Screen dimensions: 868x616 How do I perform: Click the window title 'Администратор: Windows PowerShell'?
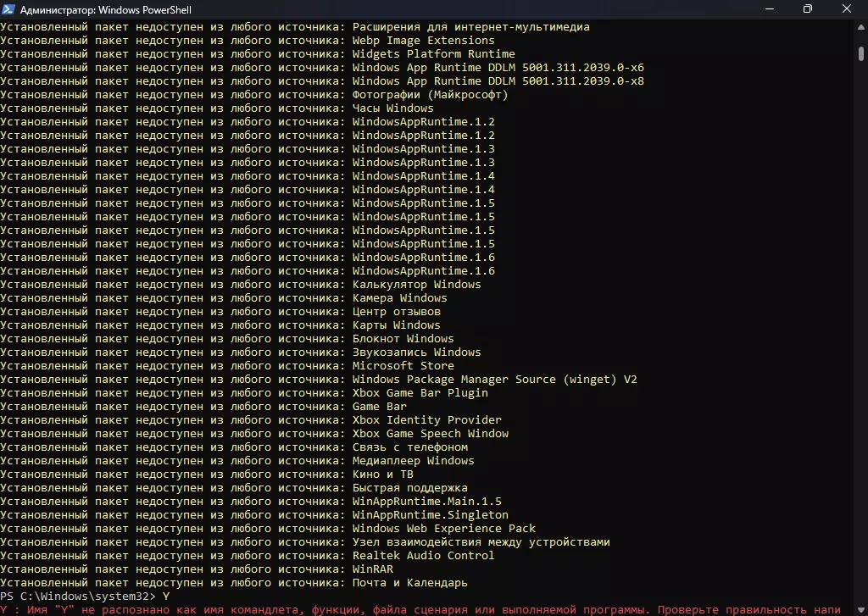point(111,10)
